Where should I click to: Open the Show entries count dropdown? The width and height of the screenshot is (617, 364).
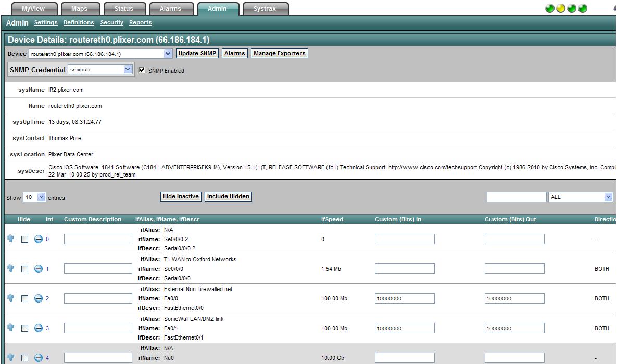(35, 197)
